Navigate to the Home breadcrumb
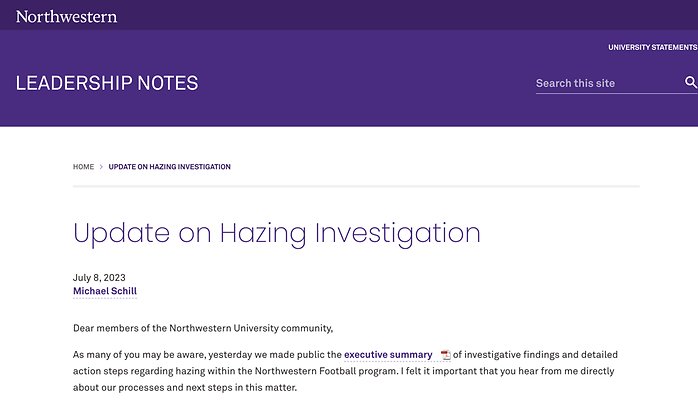This screenshot has height=400, width=698. (x=83, y=167)
